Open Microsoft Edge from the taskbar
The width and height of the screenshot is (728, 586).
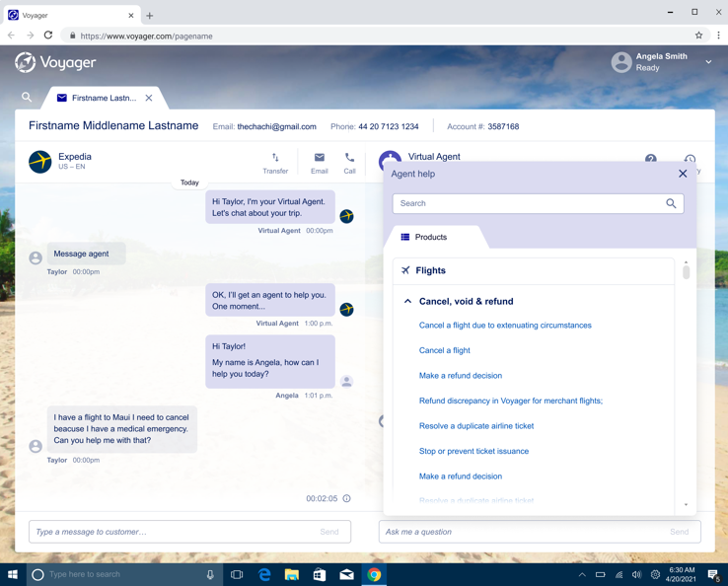[x=264, y=574]
